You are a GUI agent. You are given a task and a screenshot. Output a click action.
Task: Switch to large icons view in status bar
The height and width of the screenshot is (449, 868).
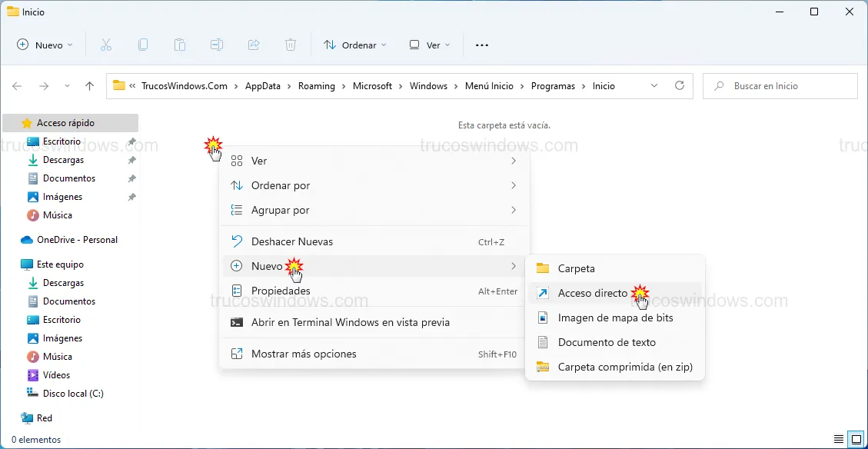pyautogui.click(x=855, y=440)
